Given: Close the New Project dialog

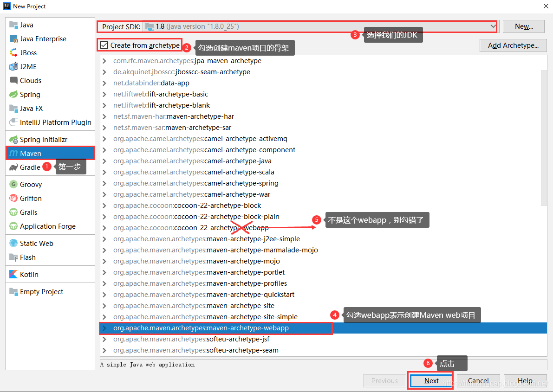Looking at the screenshot, I should pyautogui.click(x=546, y=6).
